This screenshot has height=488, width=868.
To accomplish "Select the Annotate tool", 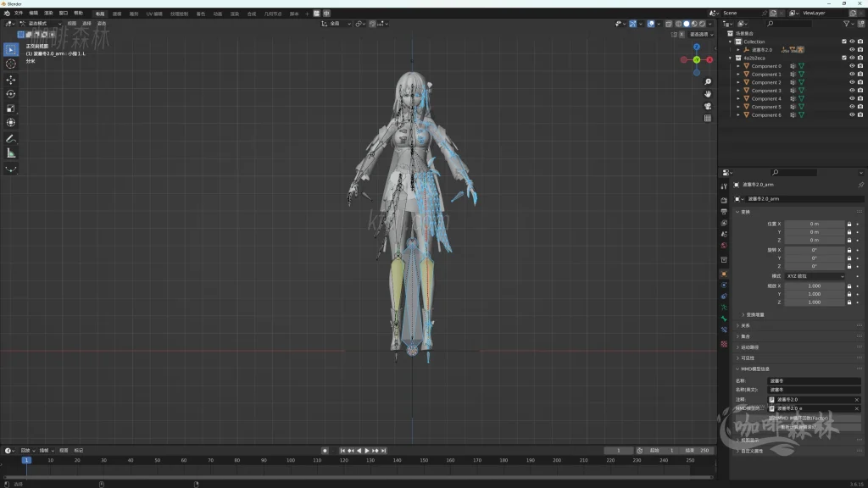I will (10, 139).
